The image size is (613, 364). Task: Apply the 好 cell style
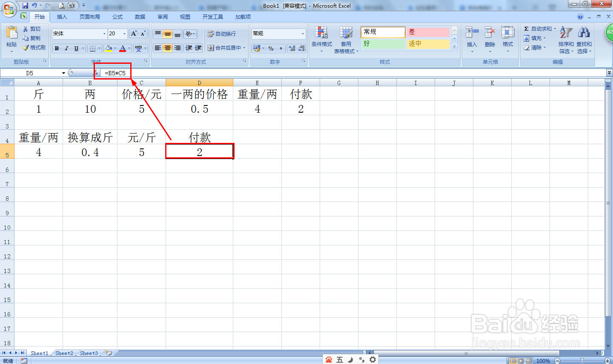[382, 43]
